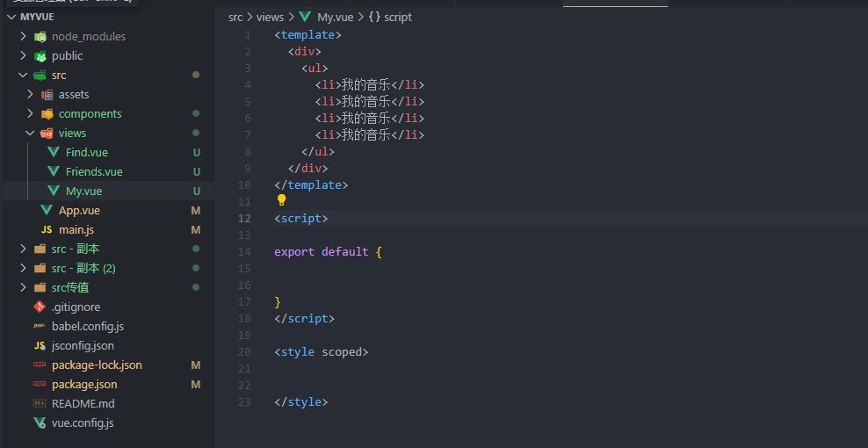Click the Vue icon of My.vue file

coord(54,191)
